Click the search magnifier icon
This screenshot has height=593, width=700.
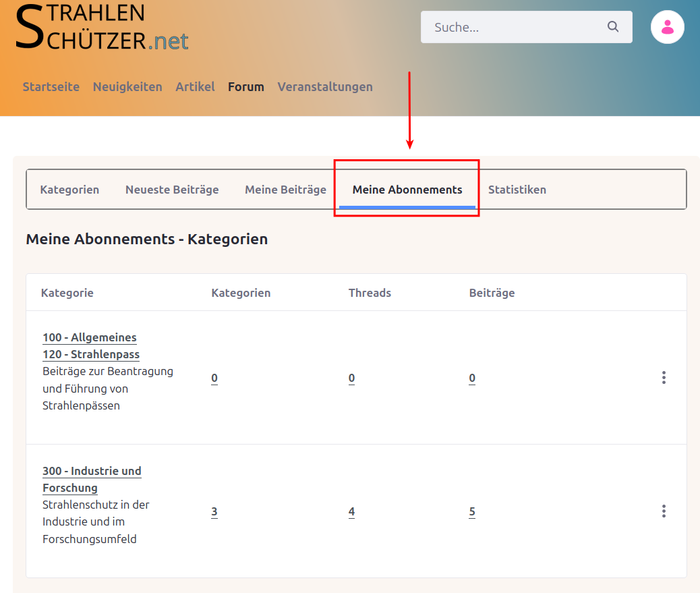(612, 27)
